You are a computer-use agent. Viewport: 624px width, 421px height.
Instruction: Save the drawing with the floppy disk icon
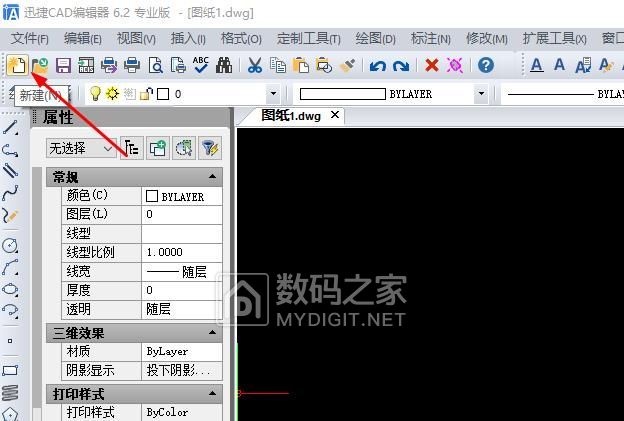63,65
